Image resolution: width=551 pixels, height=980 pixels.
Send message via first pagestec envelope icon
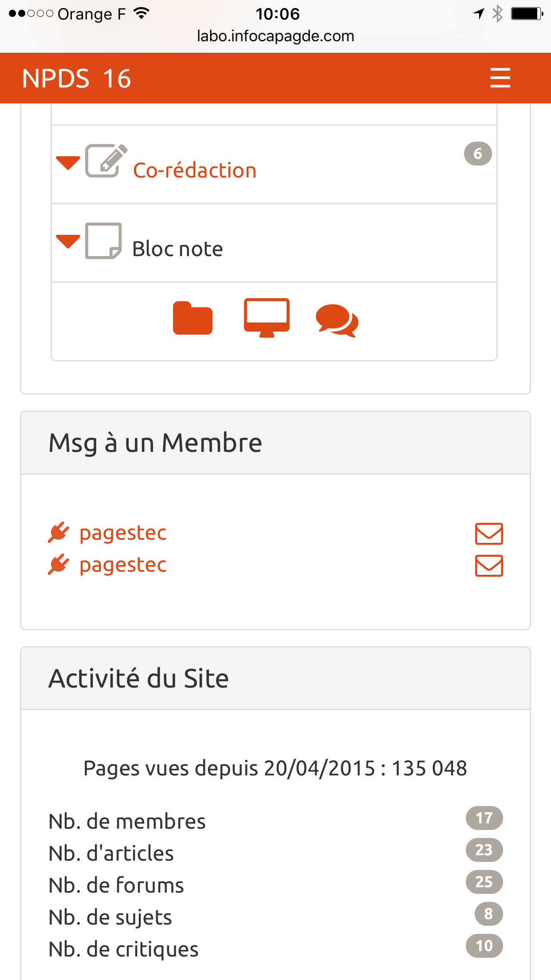[489, 533]
